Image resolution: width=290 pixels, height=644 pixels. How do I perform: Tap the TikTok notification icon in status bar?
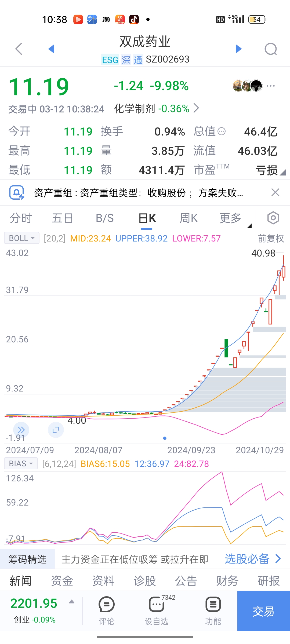134,19
